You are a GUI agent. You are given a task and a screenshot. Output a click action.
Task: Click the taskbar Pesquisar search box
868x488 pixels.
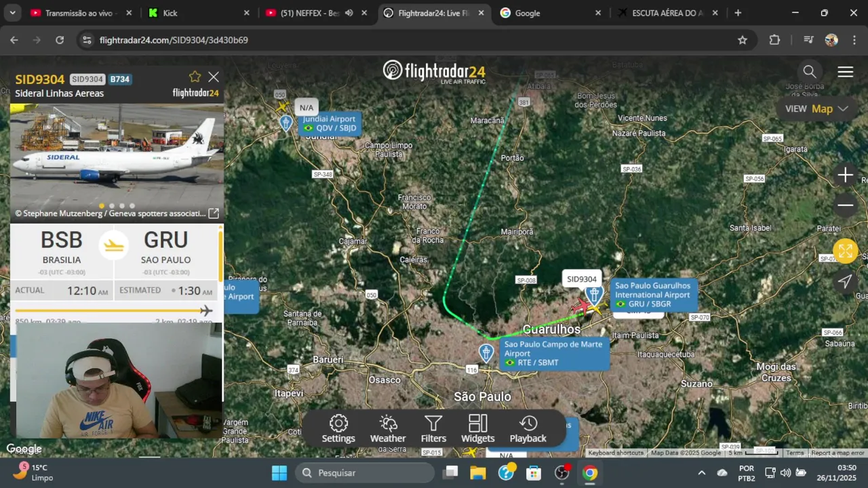coord(365,473)
